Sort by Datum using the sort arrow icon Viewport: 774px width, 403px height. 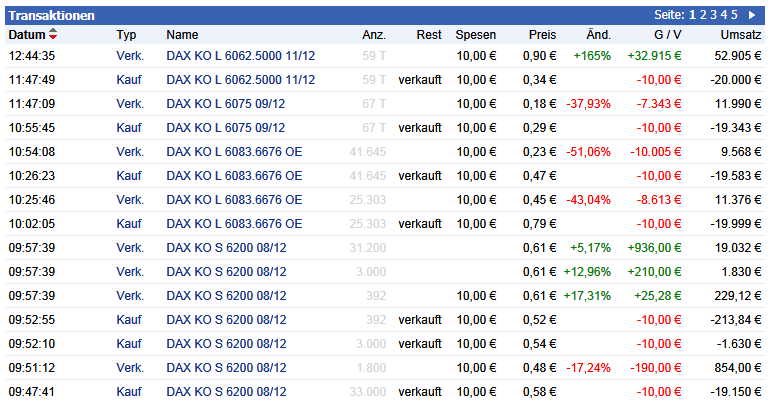(x=53, y=34)
